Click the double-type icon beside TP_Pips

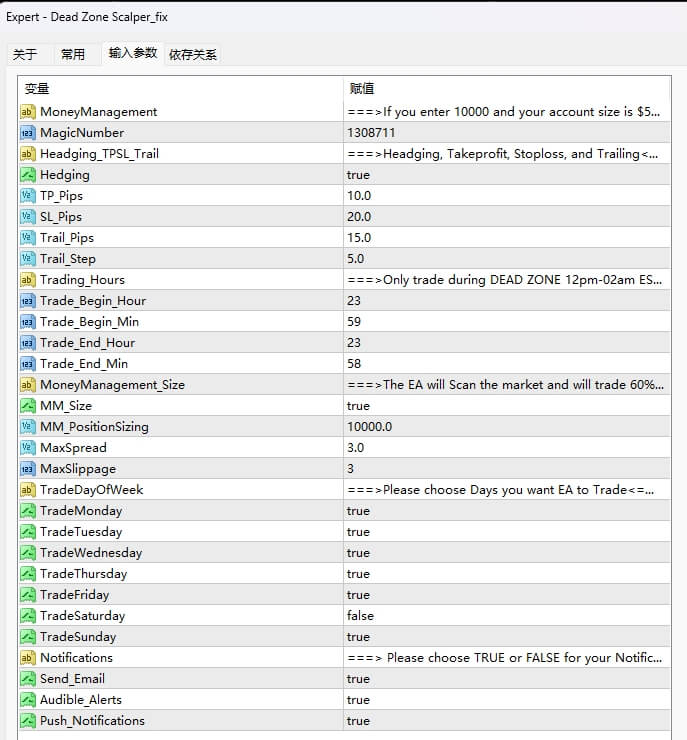click(x=28, y=196)
